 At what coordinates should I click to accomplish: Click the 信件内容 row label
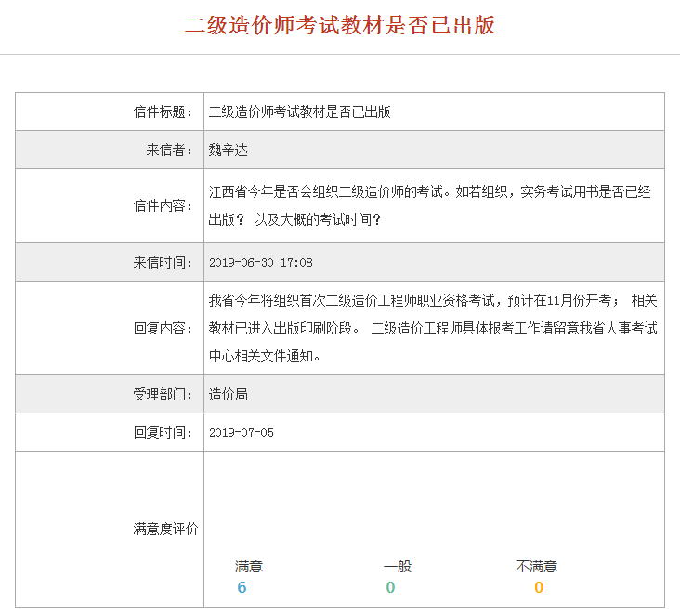coord(163,205)
